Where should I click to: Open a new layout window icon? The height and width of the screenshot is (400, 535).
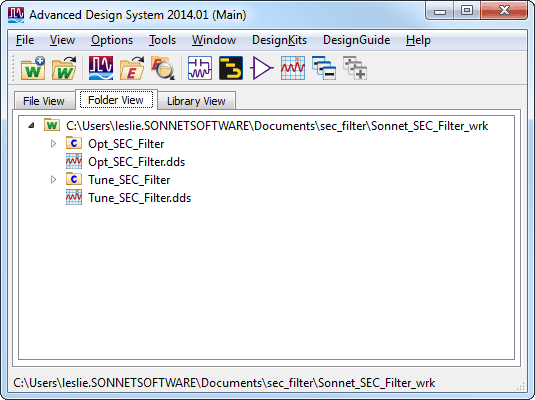point(231,68)
